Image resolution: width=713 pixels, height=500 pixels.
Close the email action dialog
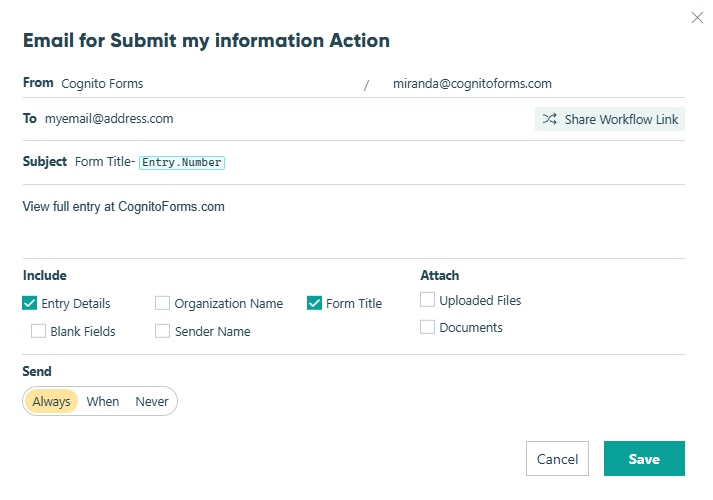(x=697, y=18)
